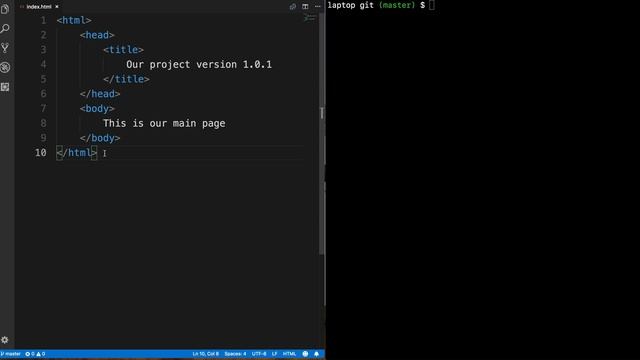Click the </title> closing tag

coord(126,79)
